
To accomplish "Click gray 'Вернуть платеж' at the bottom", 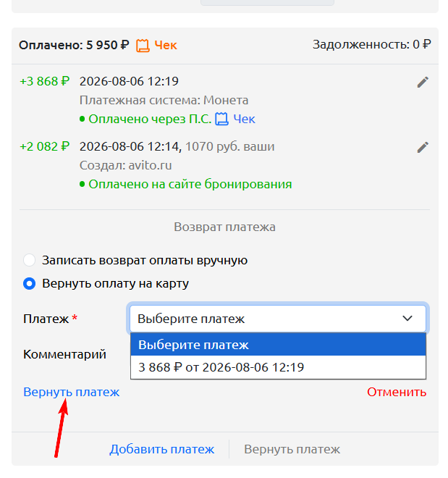I will pyautogui.click(x=292, y=449).
